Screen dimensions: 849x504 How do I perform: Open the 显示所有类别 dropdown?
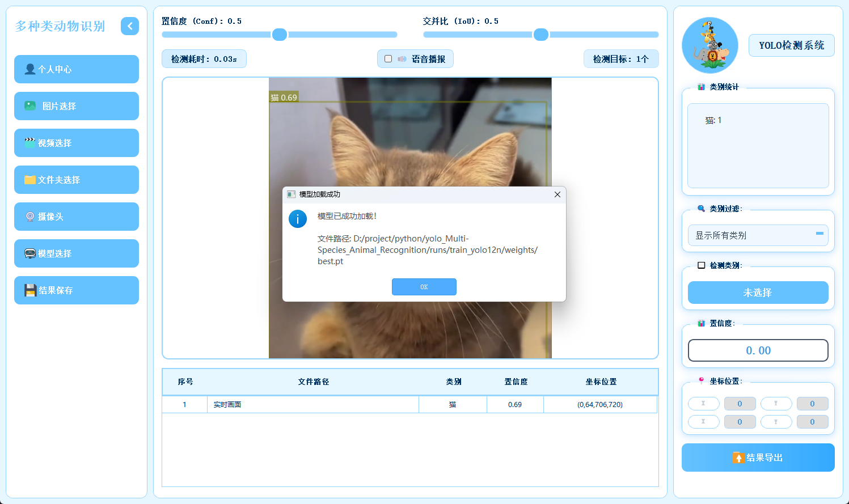758,235
